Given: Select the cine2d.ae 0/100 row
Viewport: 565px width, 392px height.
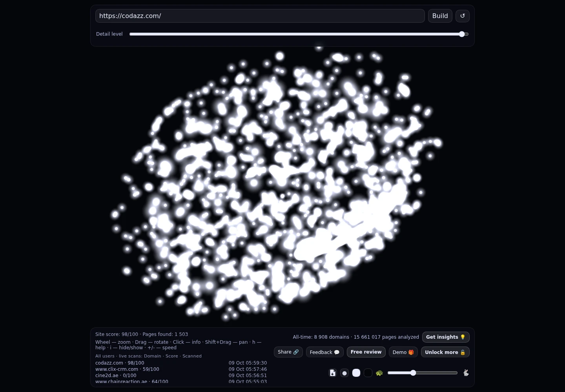Looking at the screenshot, I should [181, 376].
